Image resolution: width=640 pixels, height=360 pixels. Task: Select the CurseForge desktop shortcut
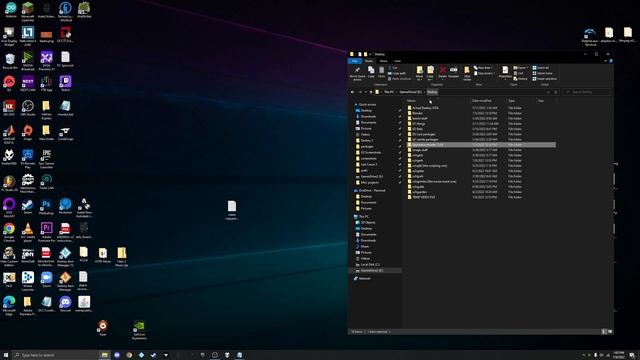(x=65, y=132)
